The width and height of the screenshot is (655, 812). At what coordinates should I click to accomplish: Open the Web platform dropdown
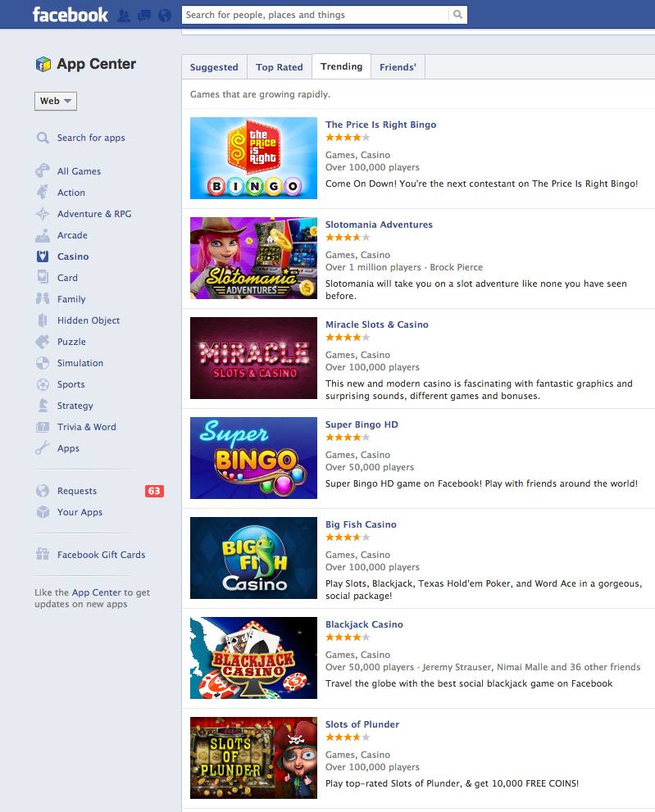tap(56, 101)
